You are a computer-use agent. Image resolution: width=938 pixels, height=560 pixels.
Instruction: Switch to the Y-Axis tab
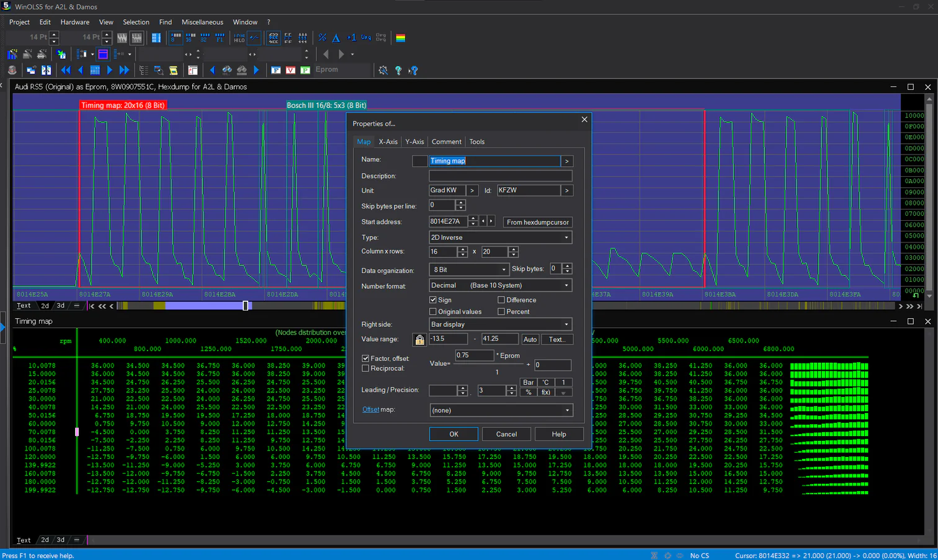414,141
